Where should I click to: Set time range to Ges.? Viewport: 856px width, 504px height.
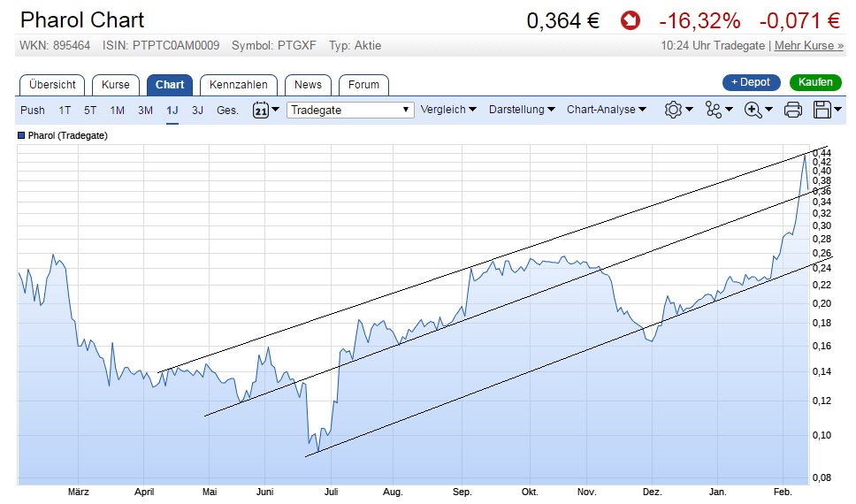tap(227, 111)
